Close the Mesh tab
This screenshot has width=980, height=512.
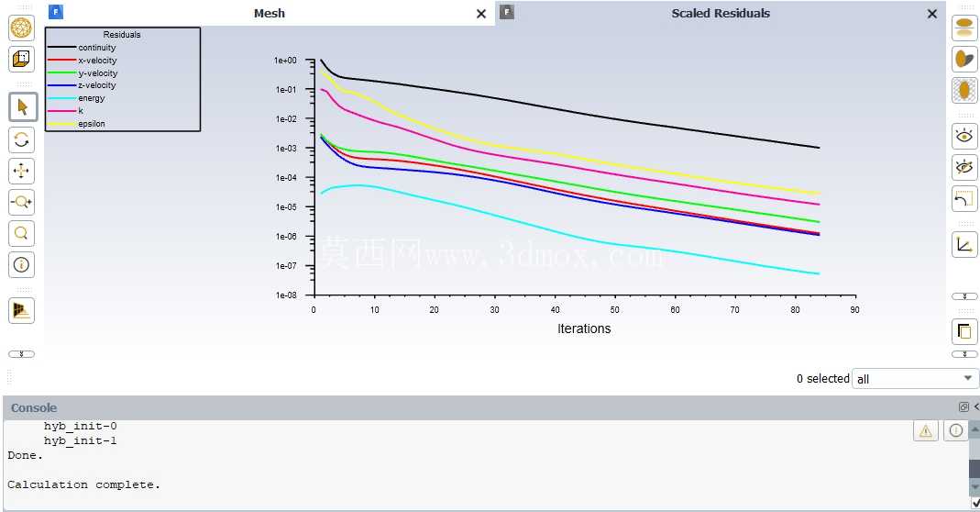[481, 14]
